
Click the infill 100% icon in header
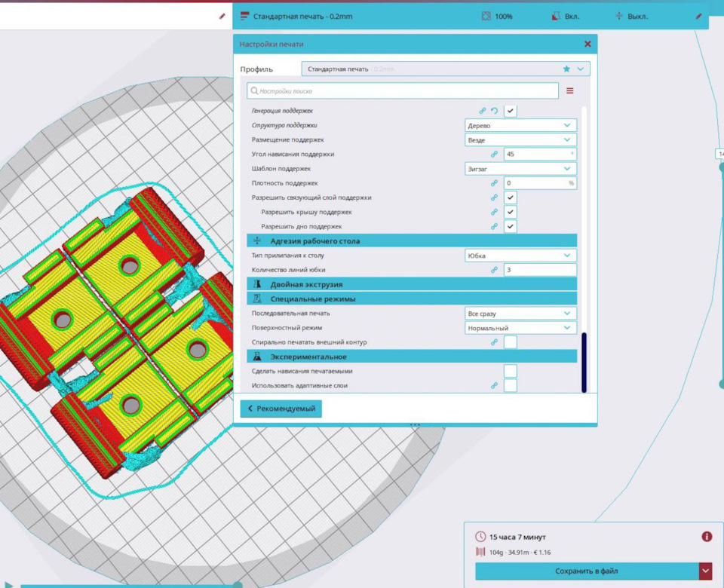[486, 16]
